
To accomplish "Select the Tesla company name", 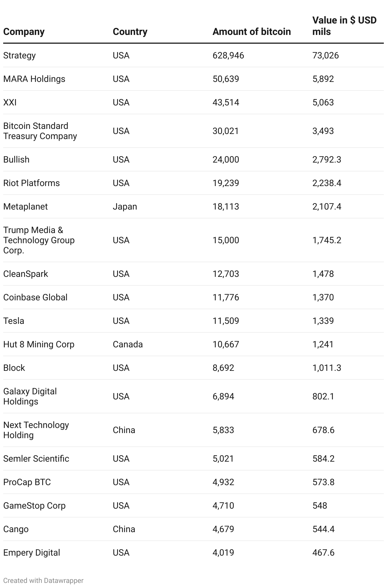I will coord(14,321).
